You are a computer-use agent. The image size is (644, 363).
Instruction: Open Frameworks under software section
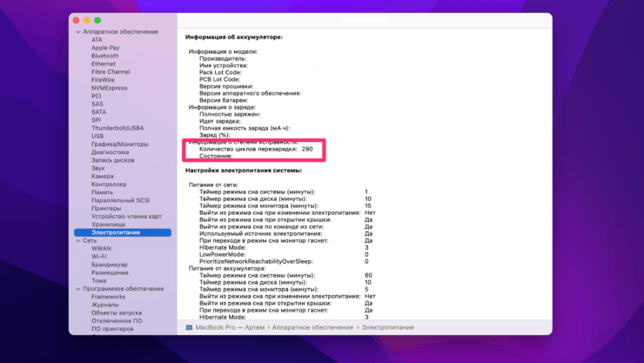point(108,297)
